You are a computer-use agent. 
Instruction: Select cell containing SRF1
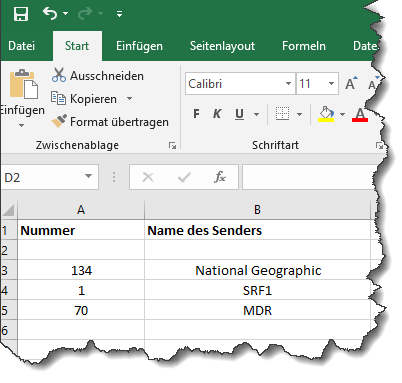(257, 290)
